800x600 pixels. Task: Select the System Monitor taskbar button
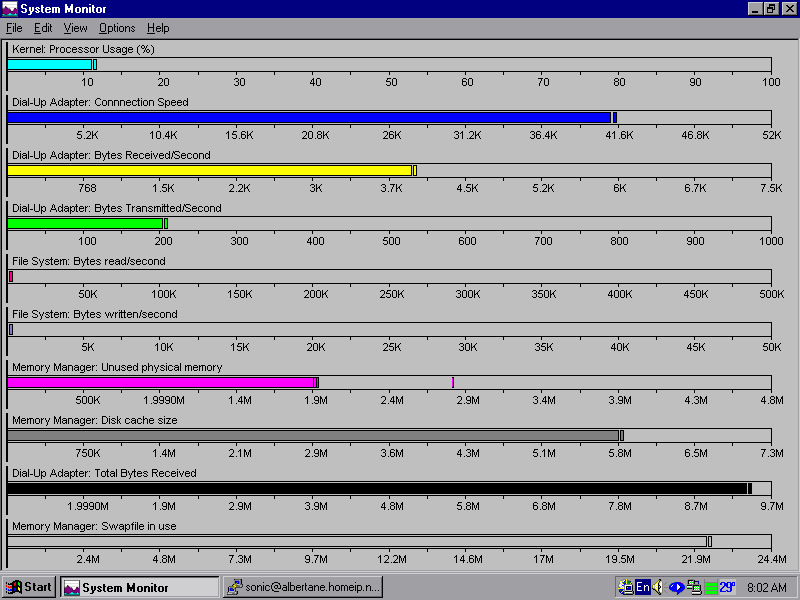139,587
